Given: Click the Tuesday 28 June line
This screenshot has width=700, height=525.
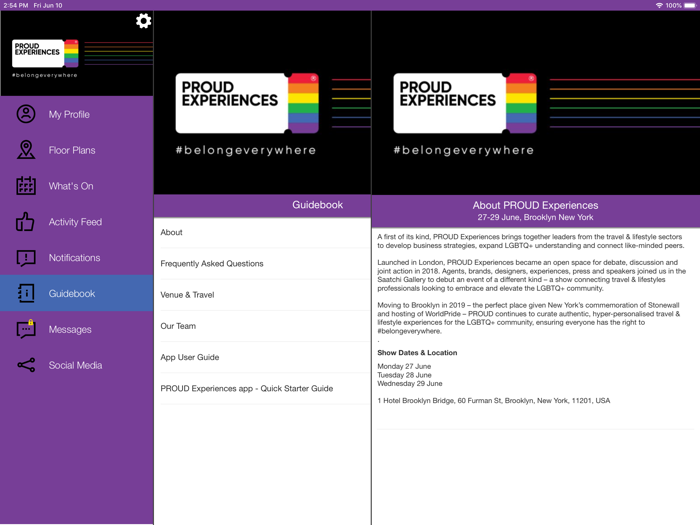Looking at the screenshot, I should point(404,375).
